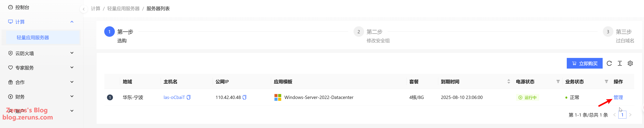Collapse the sidebar with the arrow button
The width and height of the screenshot is (644, 128).
[84, 9]
